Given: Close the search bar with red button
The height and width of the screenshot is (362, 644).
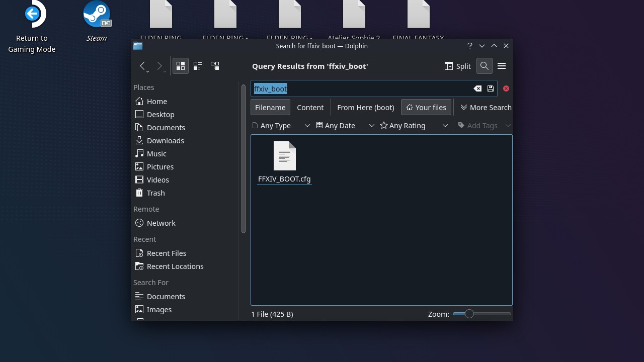Looking at the screenshot, I should click(506, 88).
